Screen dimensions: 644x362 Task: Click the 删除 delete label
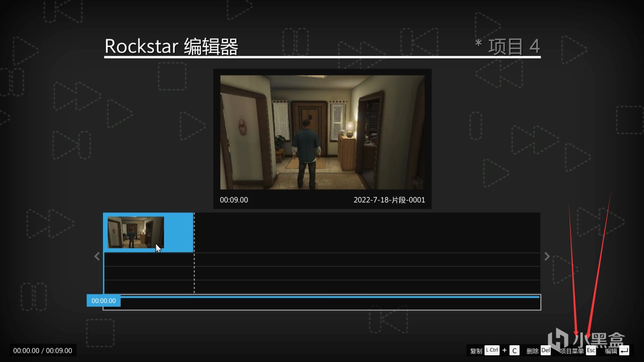[x=532, y=351]
